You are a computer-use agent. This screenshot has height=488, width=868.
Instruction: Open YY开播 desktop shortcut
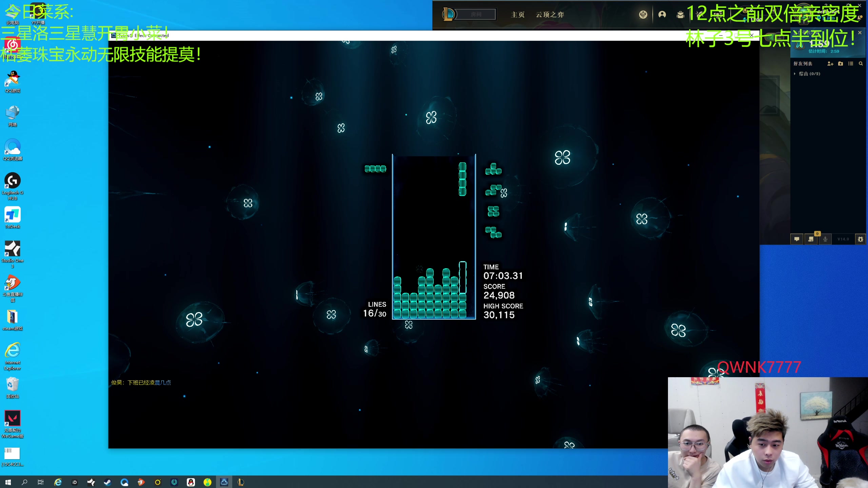[38, 14]
